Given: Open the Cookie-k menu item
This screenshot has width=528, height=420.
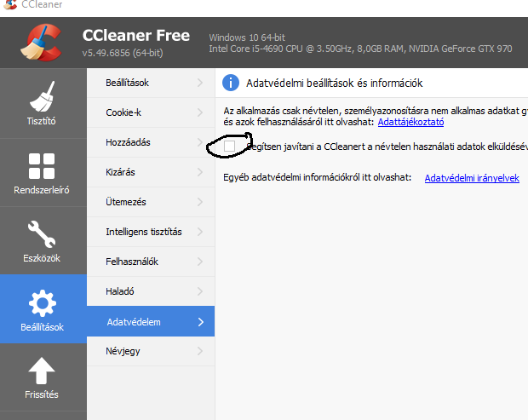Looking at the screenshot, I should [x=151, y=112].
